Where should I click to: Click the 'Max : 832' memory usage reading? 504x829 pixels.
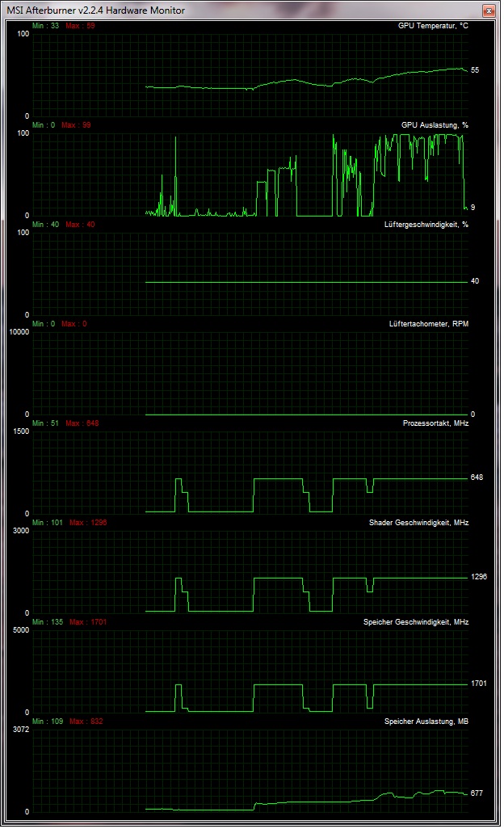(x=86, y=722)
